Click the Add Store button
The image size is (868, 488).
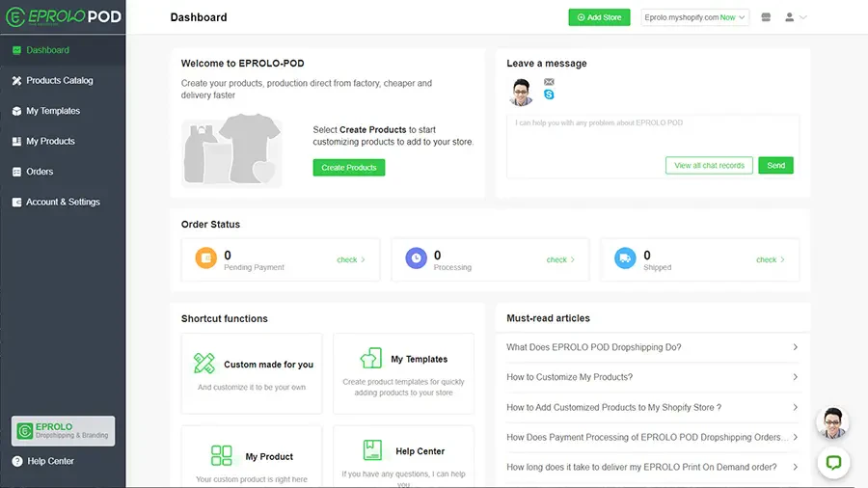(599, 17)
